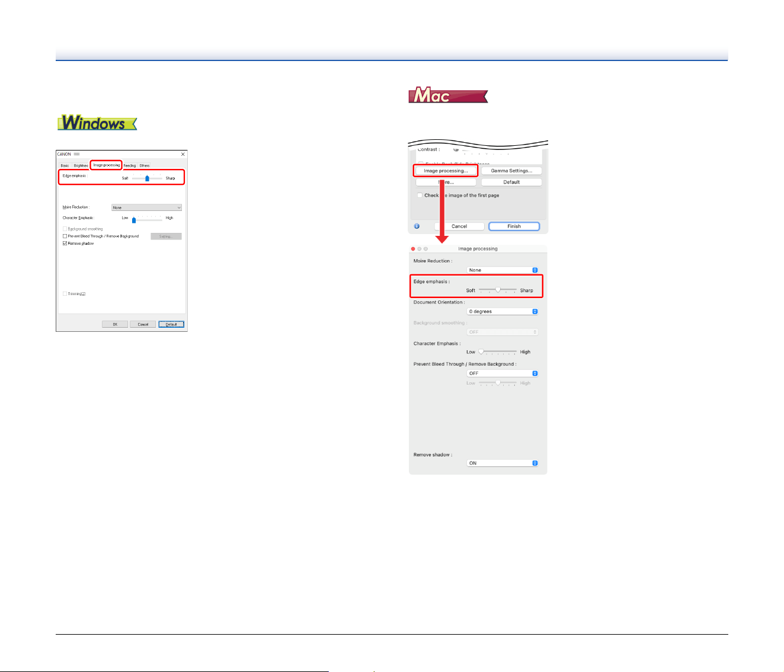
Task: Toggle the Trimming checkbox
Action: tap(65, 294)
